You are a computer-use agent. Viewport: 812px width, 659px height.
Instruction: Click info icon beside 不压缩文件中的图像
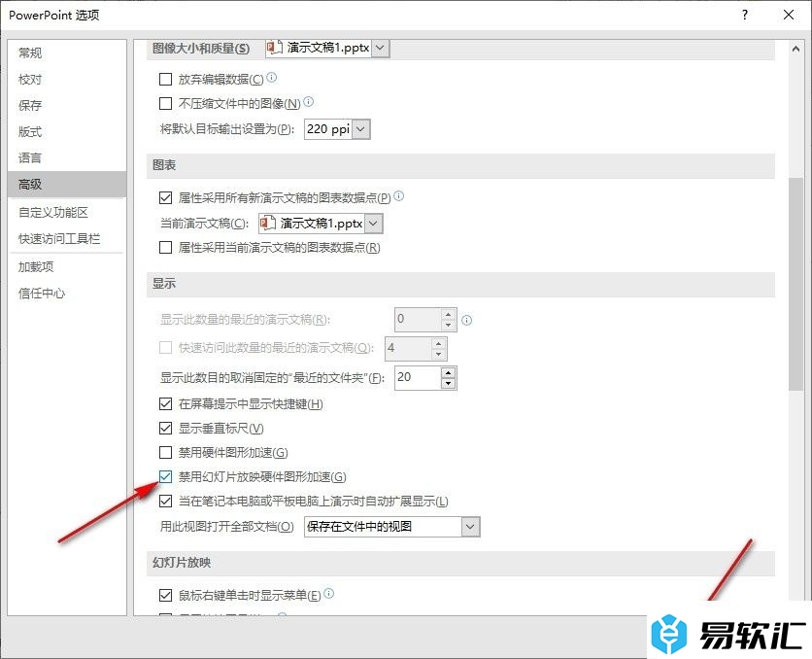coord(308,101)
